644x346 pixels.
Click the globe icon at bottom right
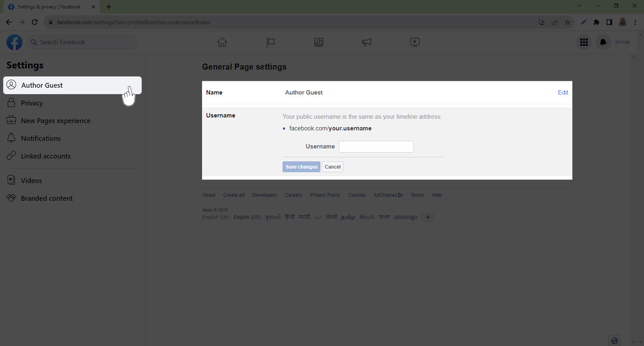point(615,341)
